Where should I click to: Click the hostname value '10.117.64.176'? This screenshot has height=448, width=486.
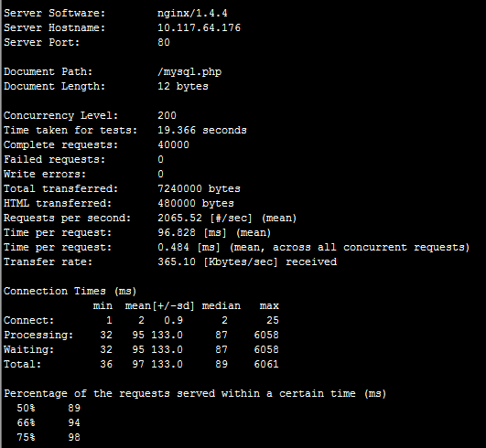pos(199,27)
